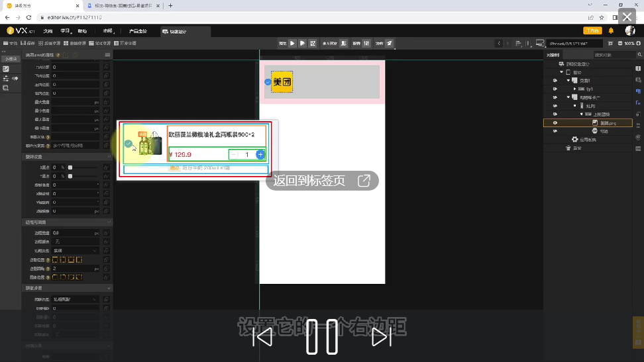Click the 返回到标签页 button
The height and width of the screenshot is (362, 644).
(322, 181)
